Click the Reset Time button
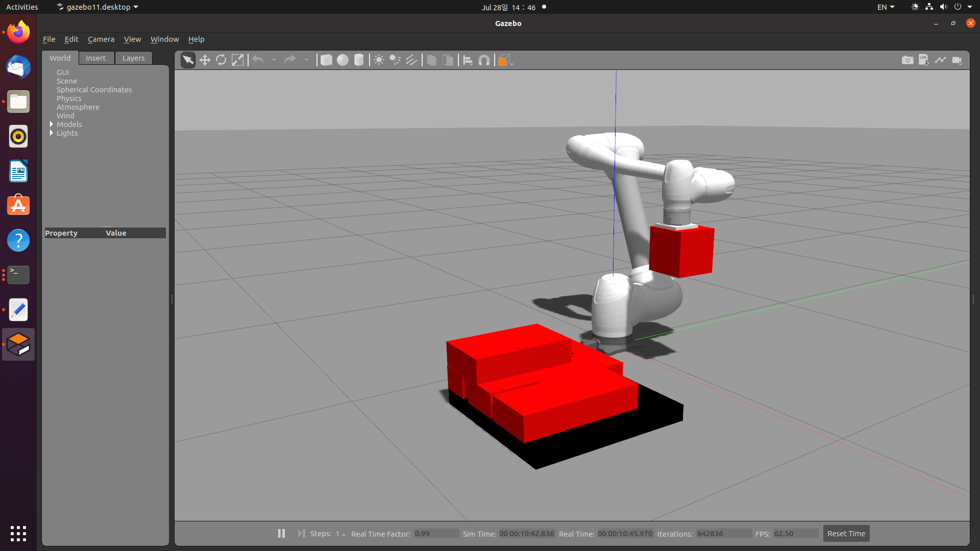This screenshot has height=551, width=980. point(846,533)
